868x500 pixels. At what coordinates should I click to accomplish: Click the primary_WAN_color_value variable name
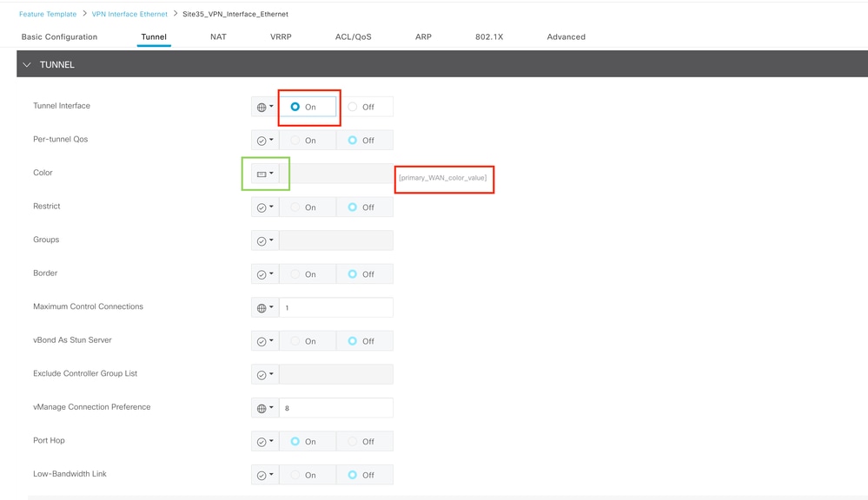point(443,178)
